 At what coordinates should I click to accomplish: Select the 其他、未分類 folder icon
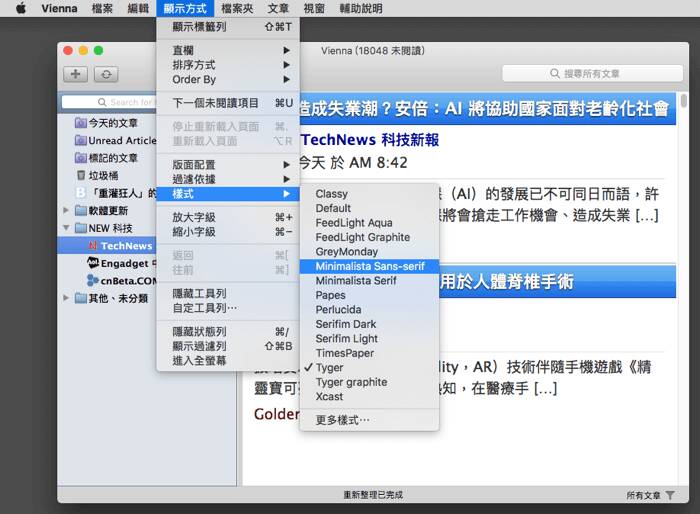click(81, 298)
